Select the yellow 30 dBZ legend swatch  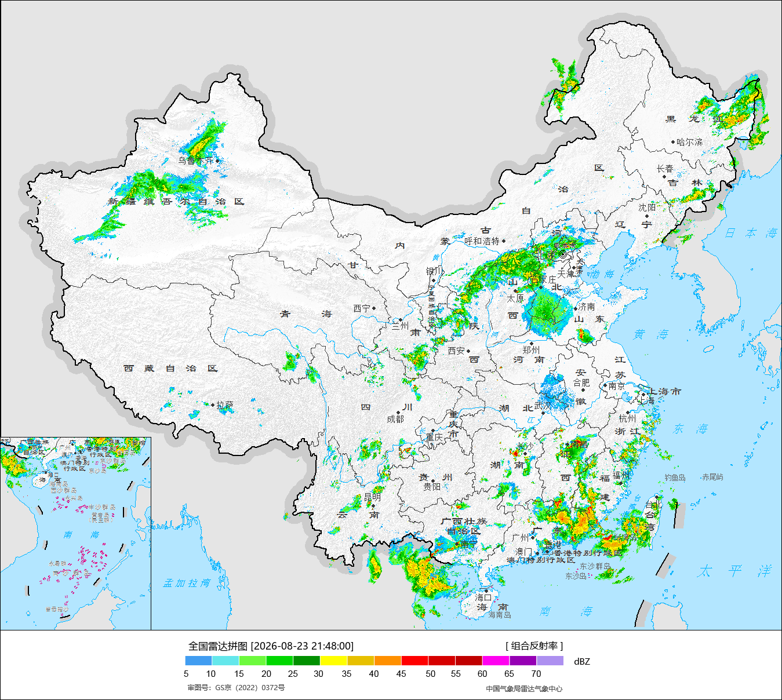coord(333,661)
